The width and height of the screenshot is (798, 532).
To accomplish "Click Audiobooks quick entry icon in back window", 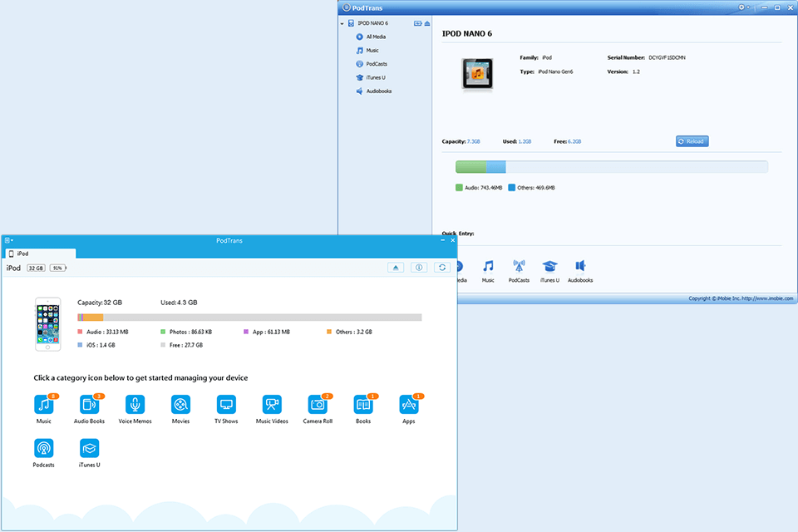I will click(x=580, y=266).
